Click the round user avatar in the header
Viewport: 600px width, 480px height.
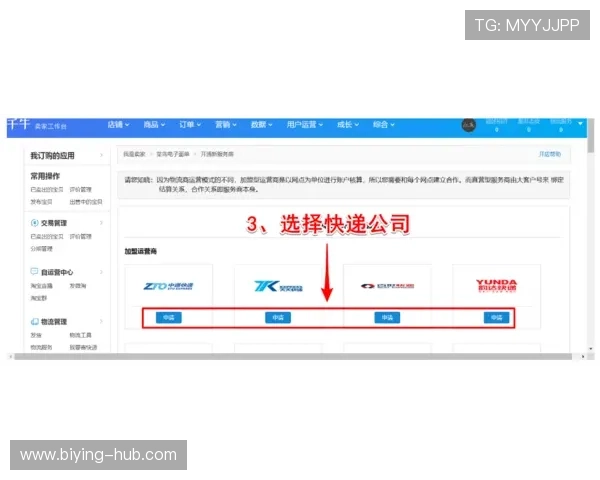pyautogui.click(x=469, y=125)
